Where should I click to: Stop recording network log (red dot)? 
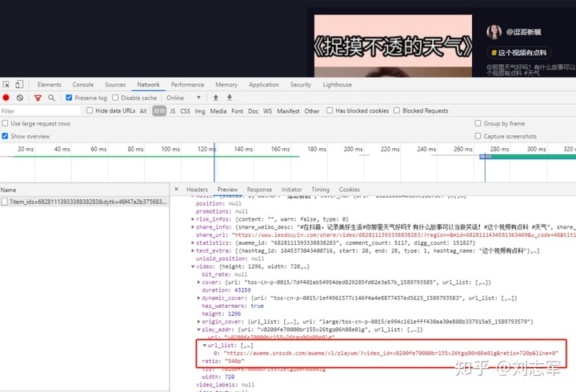point(6,98)
